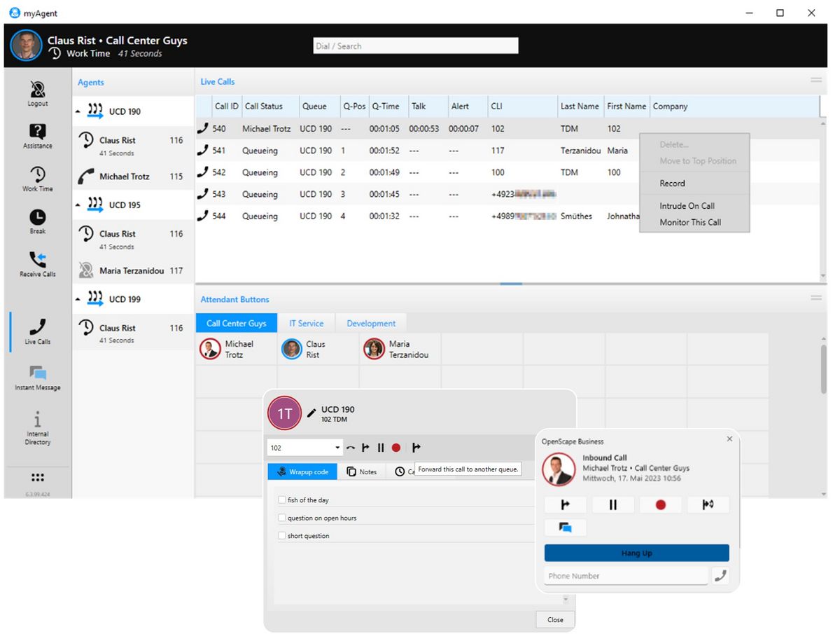Select the Logout icon in sidebar

coord(36,92)
